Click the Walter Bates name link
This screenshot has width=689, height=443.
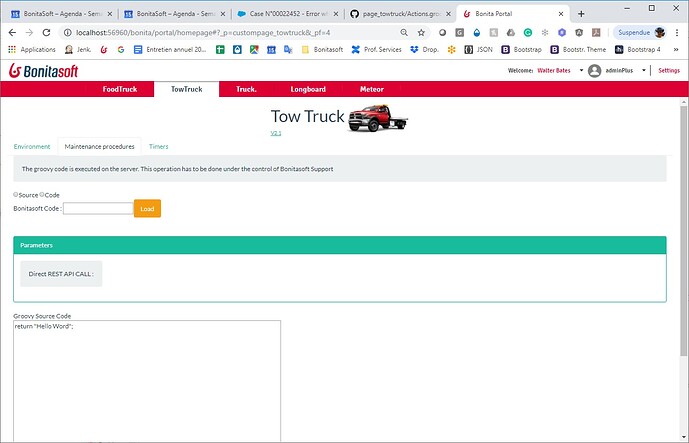[x=554, y=70]
